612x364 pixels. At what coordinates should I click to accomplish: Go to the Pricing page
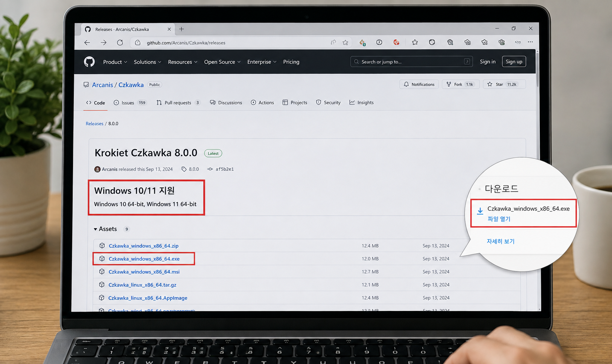click(x=291, y=62)
